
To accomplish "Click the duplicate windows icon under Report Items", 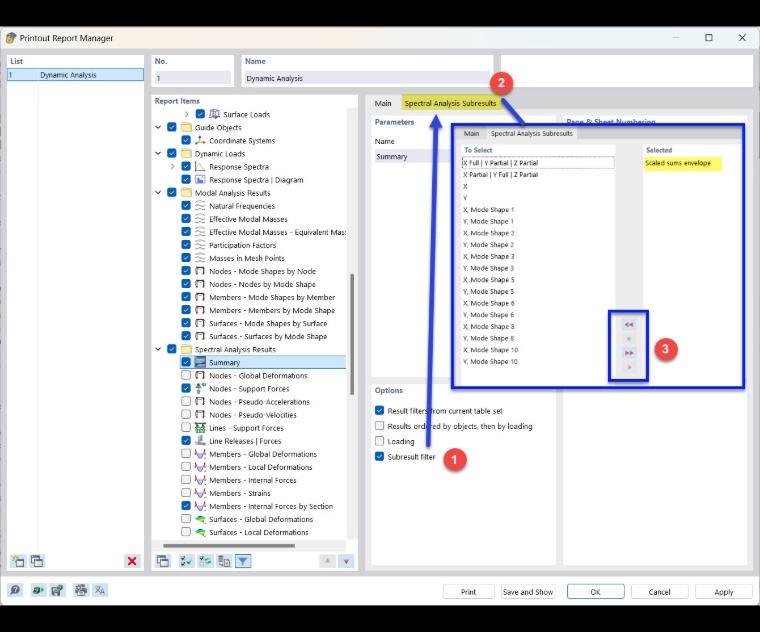I will pos(163,561).
